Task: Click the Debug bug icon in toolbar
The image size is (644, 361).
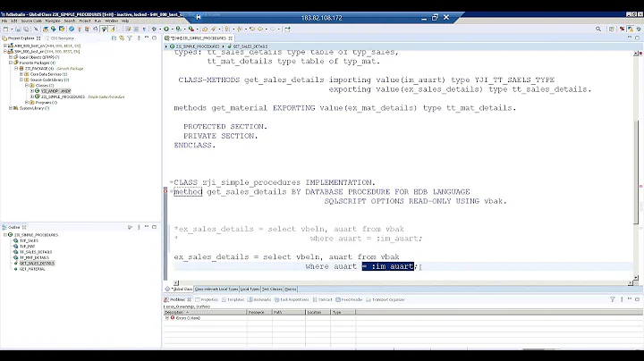Action: tap(154, 29)
